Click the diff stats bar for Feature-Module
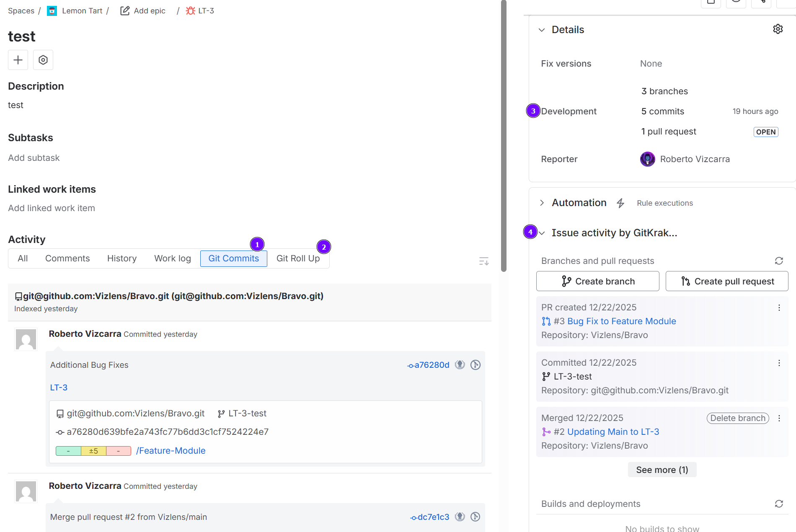This screenshot has width=796, height=532. 93,451
